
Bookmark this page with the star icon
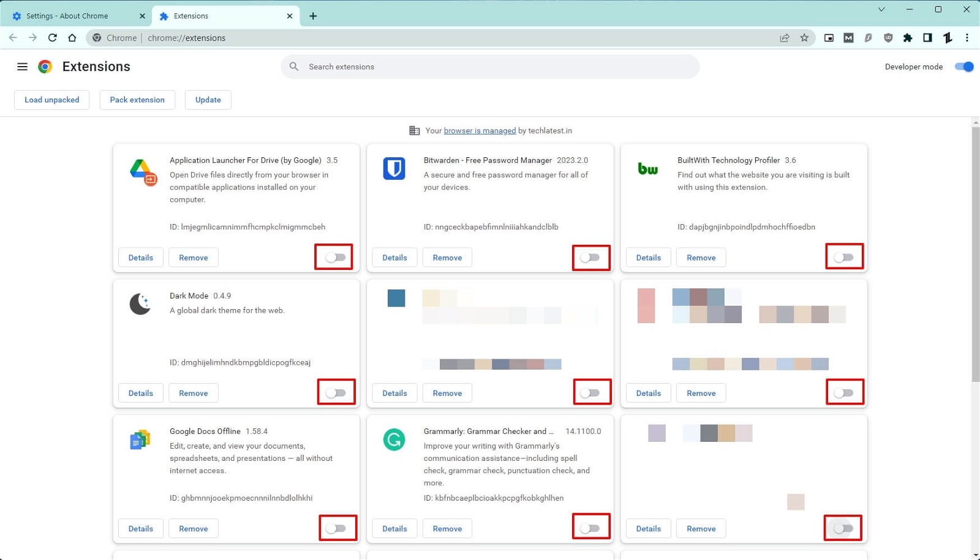[x=804, y=38]
